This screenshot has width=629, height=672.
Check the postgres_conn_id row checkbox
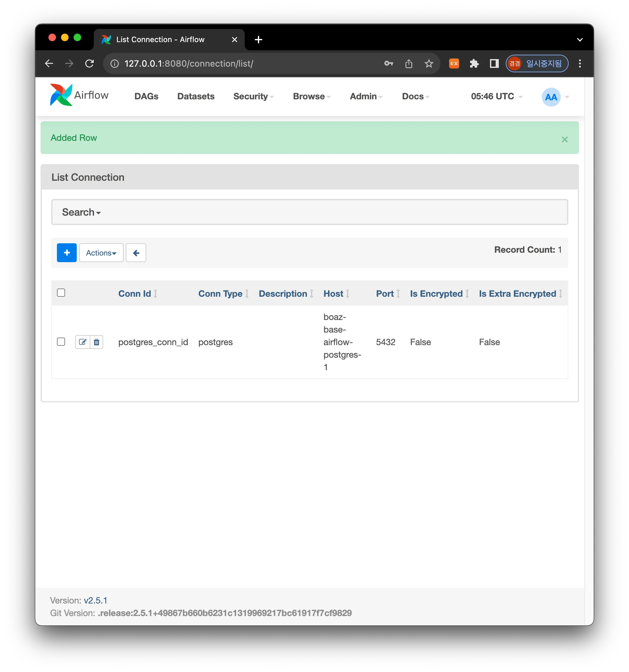point(61,341)
